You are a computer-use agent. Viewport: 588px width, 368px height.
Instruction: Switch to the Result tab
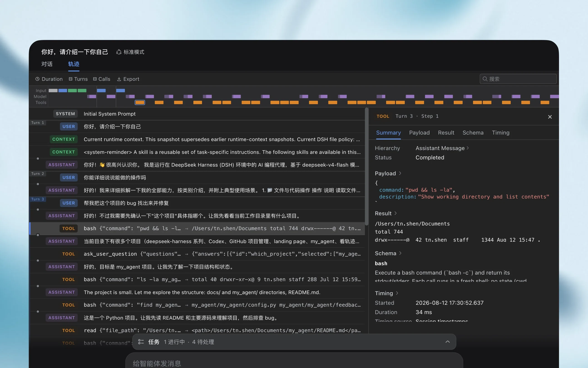click(446, 133)
